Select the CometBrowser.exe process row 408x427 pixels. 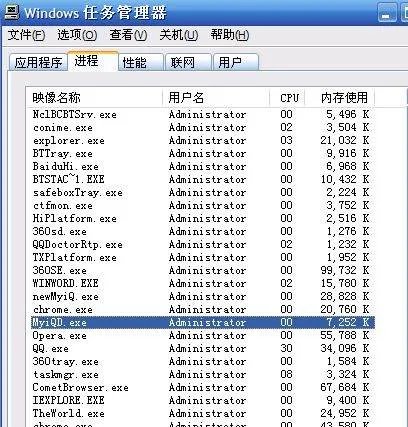[203, 388]
